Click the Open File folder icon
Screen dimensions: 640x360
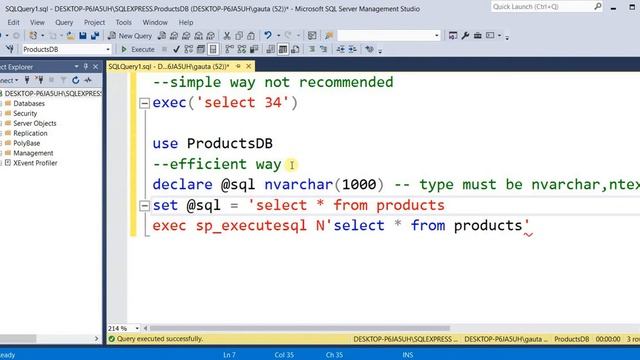[71, 36]
